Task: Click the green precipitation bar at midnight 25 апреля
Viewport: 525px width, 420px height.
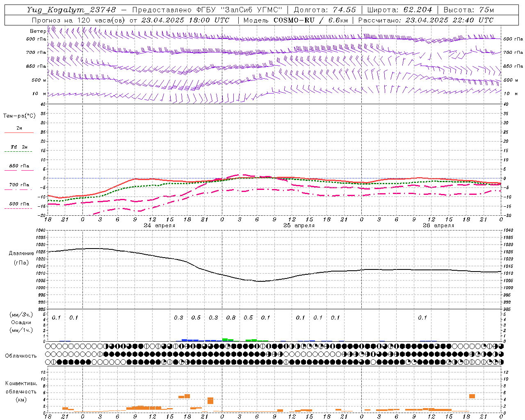Action: pos(225,340)
